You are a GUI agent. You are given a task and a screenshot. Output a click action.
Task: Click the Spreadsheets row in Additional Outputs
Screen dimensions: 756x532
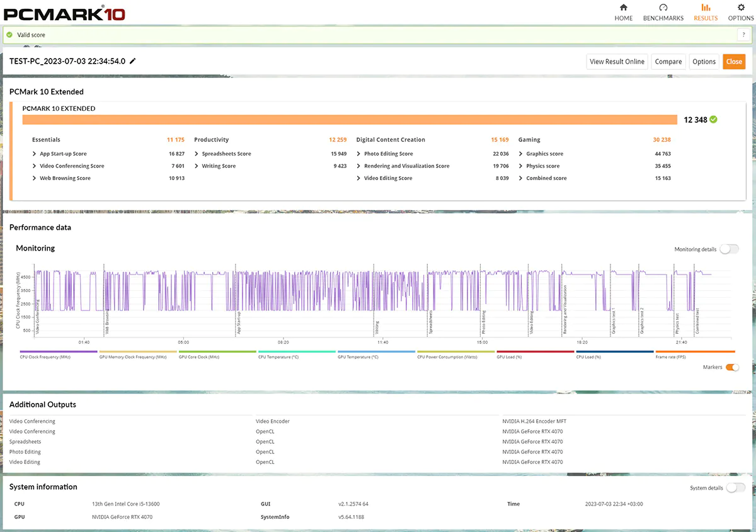[377, 442]
